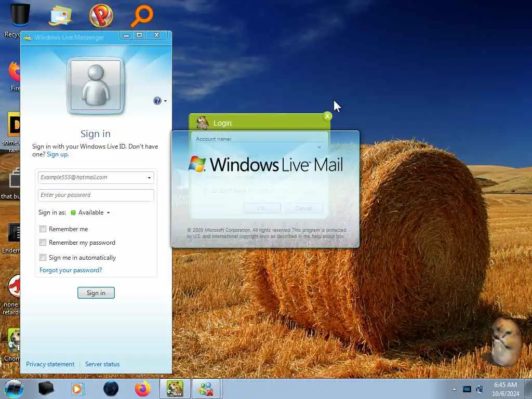Switch to the Windows Live Messenger taskbar button
The image size is (532, 399).
click(207, 389)
